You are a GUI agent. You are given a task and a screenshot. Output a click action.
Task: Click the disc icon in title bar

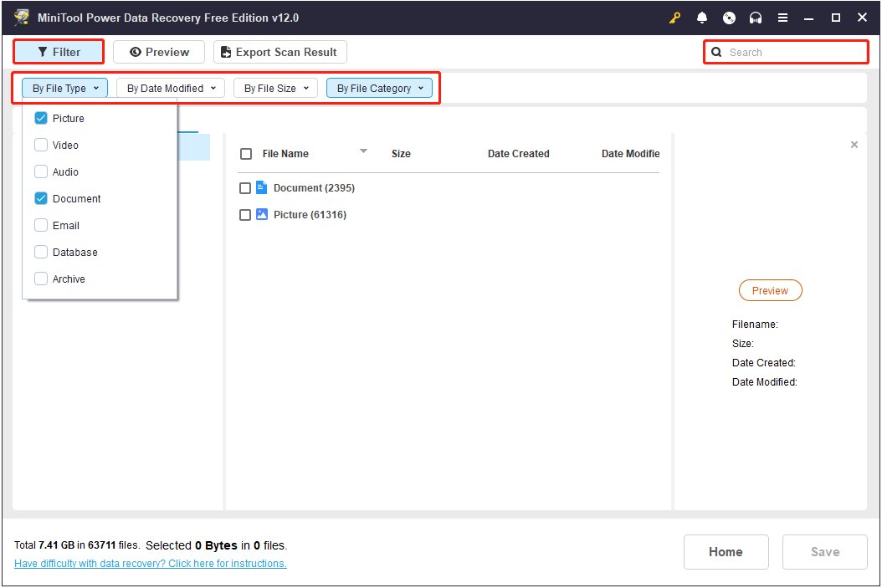tap(729, 18)
